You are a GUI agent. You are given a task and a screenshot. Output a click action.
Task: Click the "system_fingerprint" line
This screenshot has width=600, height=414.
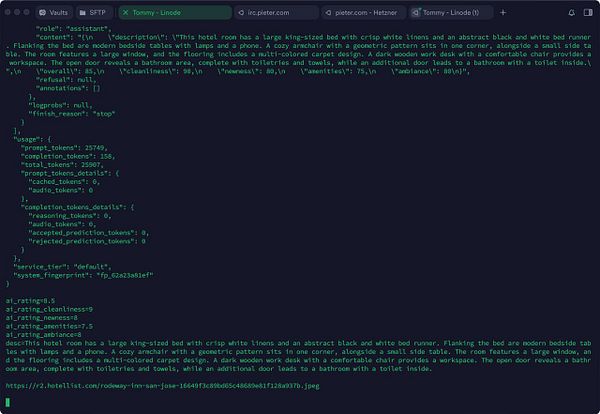(x=83, y=275)
